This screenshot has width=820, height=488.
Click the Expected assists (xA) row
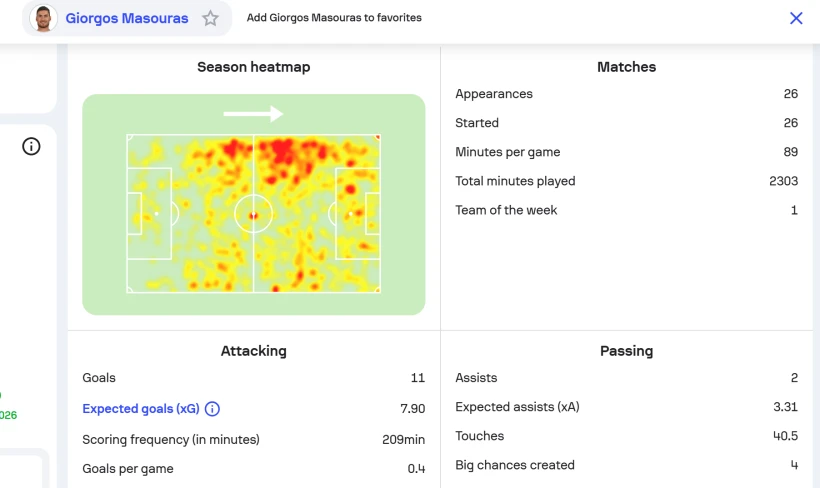click(626, 407)
